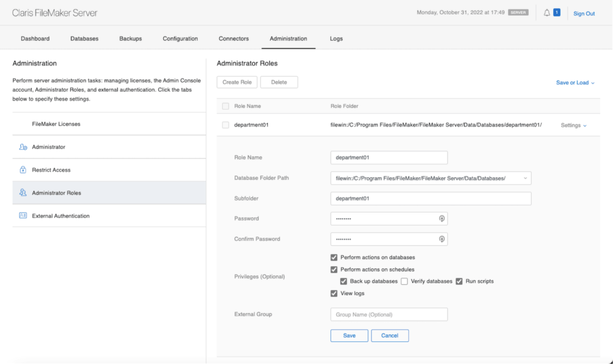Uncheck Run scripts privilege

coord(459,281)
